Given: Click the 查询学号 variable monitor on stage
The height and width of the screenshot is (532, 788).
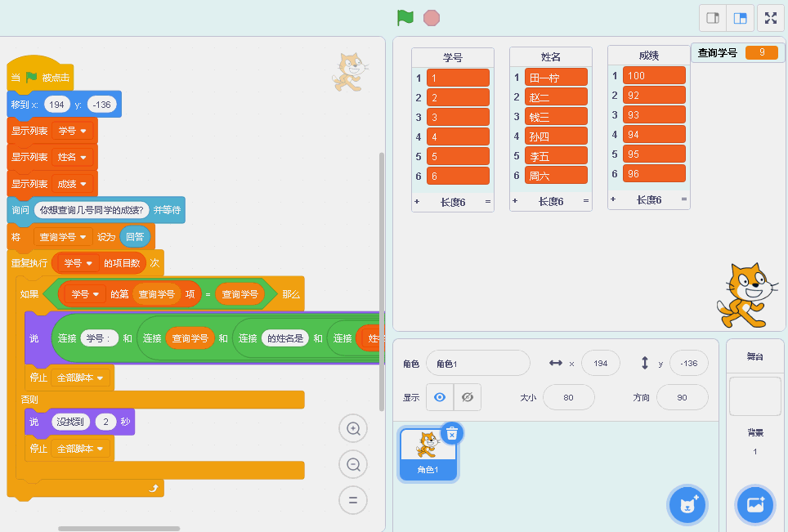Looking at the screenshot, I should [737, 52].
